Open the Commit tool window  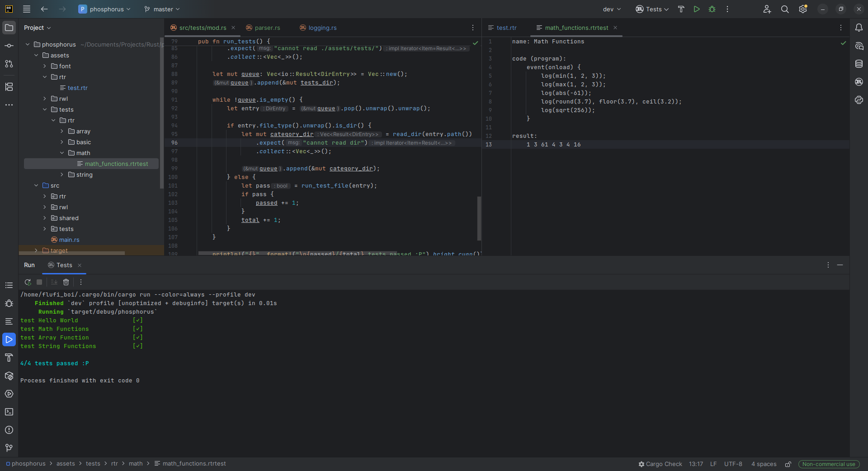point(9,46)
